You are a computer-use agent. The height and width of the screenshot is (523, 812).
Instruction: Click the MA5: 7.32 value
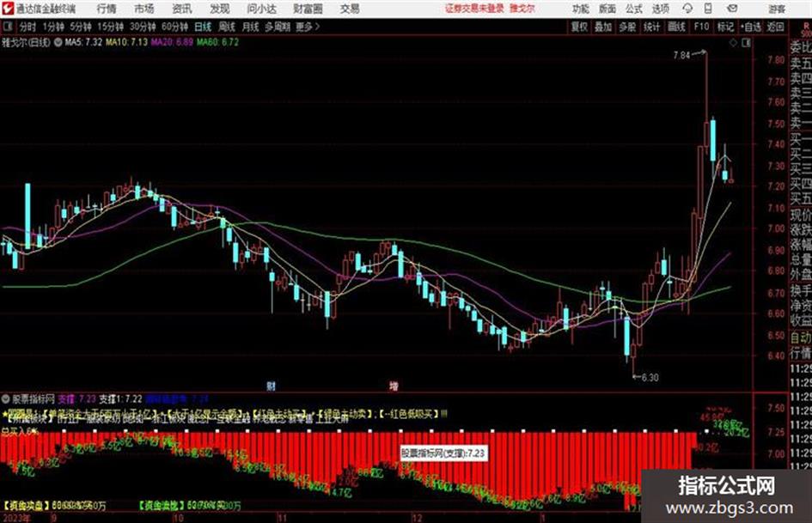click(83, 42)
